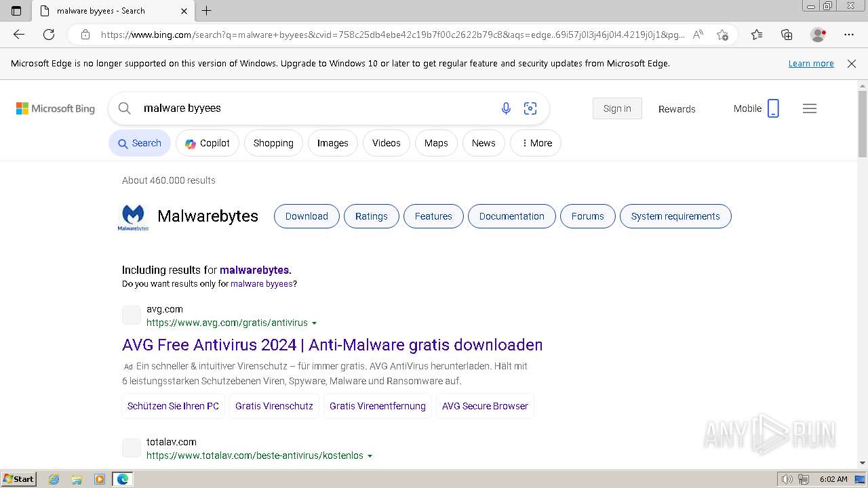Open the Mobile phone icon link
The image size is (868, 488).
(x=773, y=108)
